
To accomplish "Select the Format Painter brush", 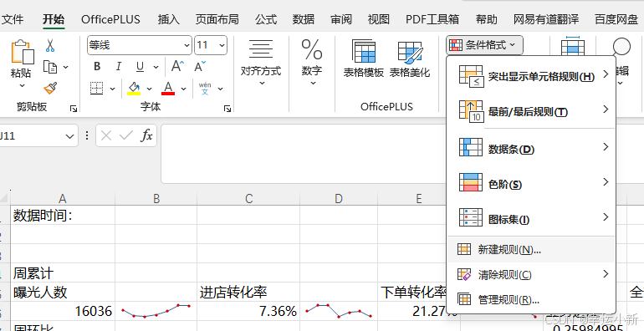I will (x=50, y=88).
